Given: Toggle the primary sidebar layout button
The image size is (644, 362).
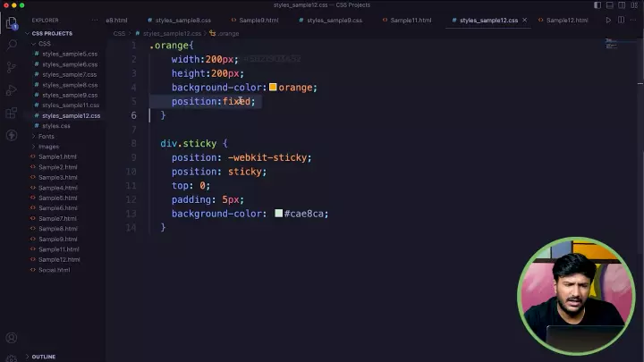Looking at the screenshot, I should pyautogui.click(x=599, y=5).
